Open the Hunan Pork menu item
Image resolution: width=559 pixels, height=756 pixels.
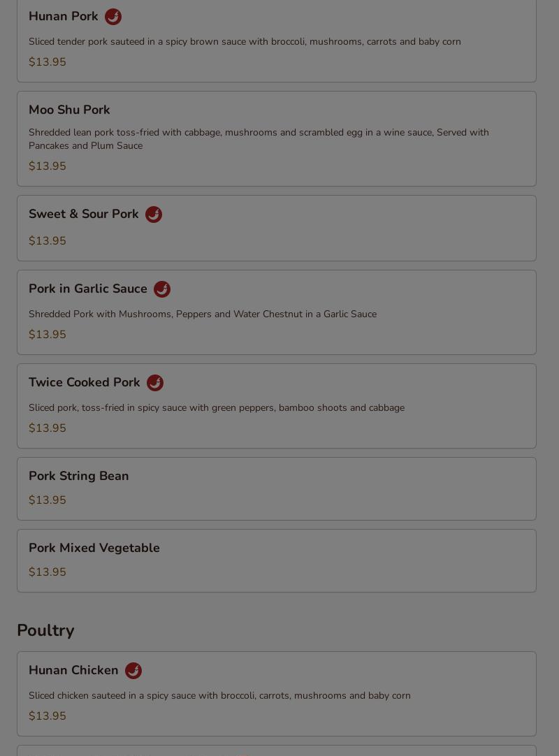[277, 40]
